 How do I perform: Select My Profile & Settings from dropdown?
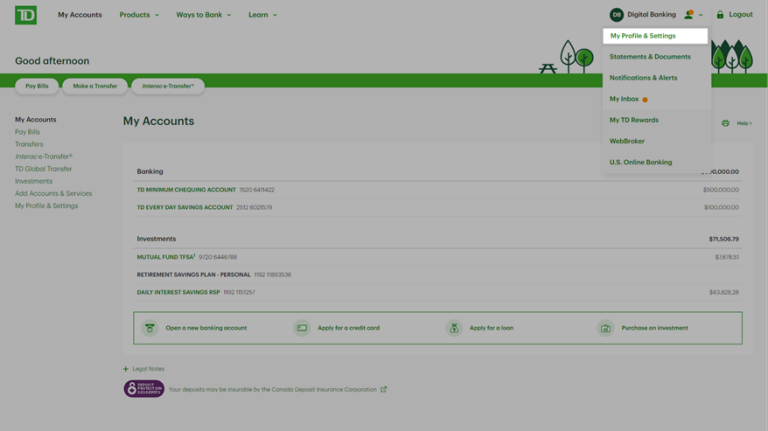pyautogui.click(x=643, y=36)
